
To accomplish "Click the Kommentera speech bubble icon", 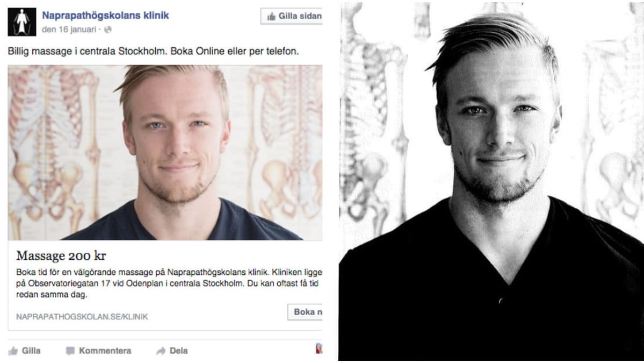I will 70,351.
